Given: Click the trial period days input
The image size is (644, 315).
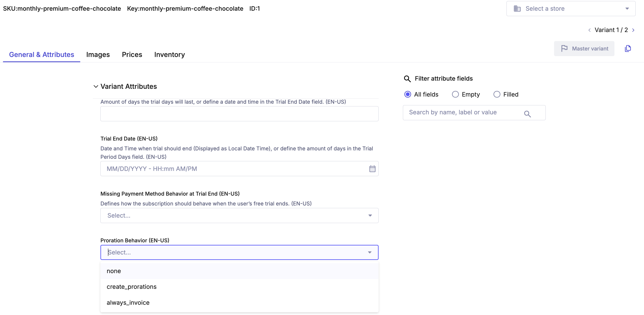Looking at the screenshot, I should click(x=239, y=114).
